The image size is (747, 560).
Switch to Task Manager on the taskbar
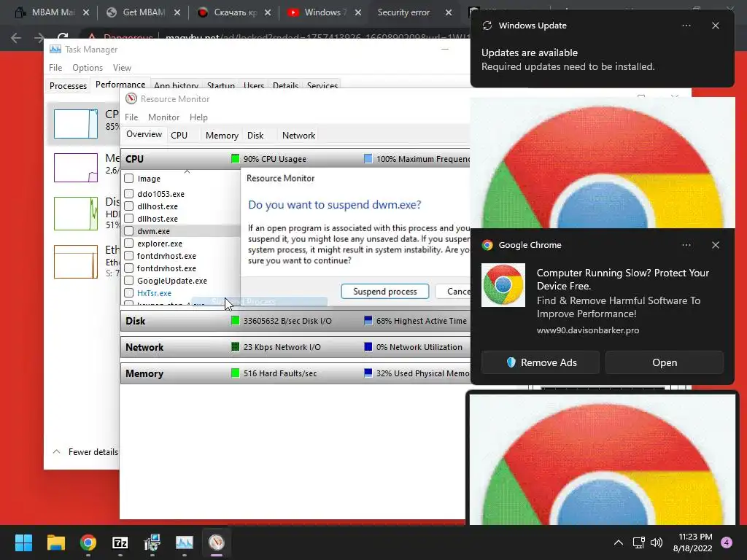click(x=185, y=542)
